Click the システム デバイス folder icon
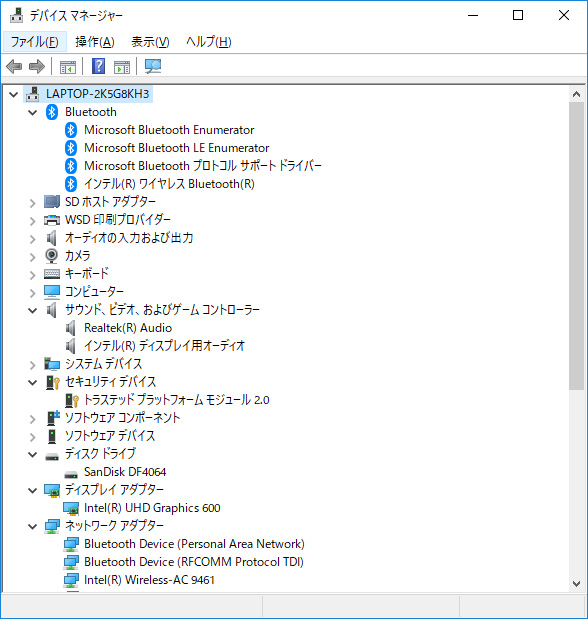Image resolution: width=588 pixels, height=619 pixels. click(52, 364)
